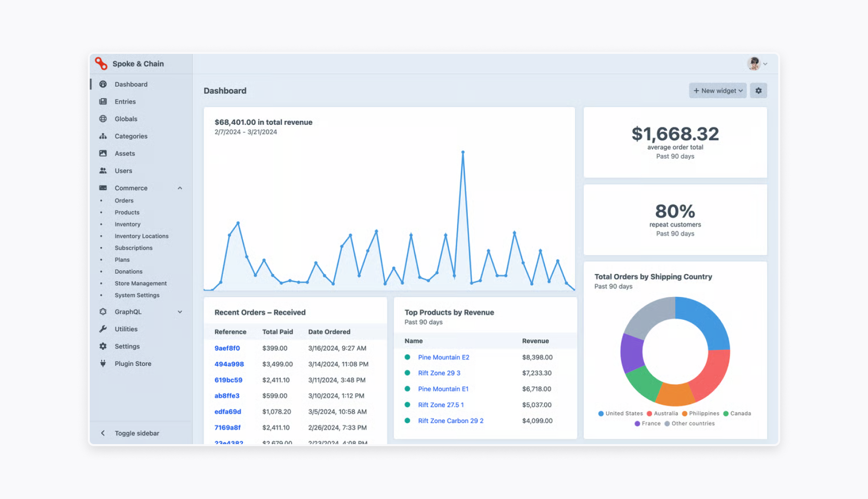Select Inventory Locations in the sidebar
The width and height of the screenshot is (868, 499).
(142, 236)
